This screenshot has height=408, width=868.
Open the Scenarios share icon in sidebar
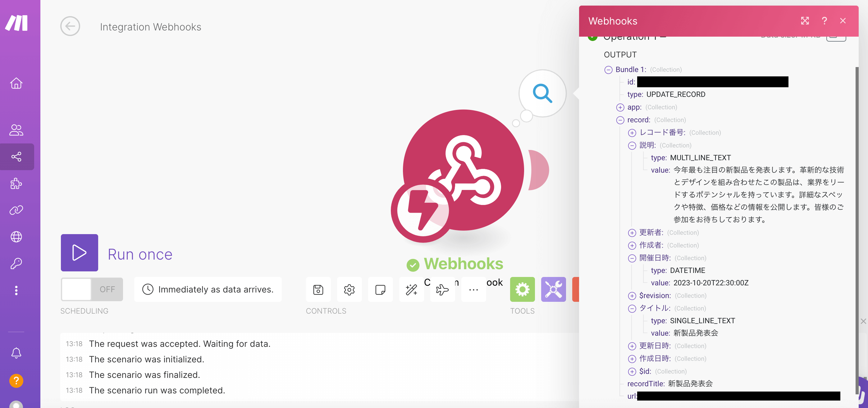click(16, 157)
